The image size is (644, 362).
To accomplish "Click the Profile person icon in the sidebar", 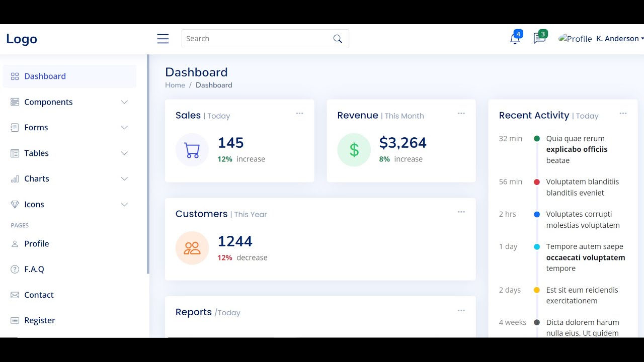I will coord(15,244).
